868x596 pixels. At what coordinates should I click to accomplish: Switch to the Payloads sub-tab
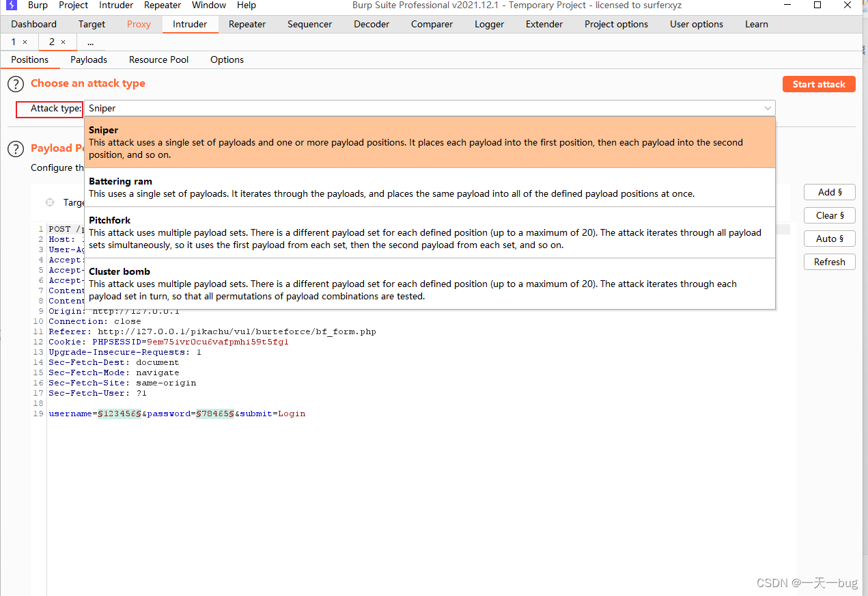click(89, 60)
